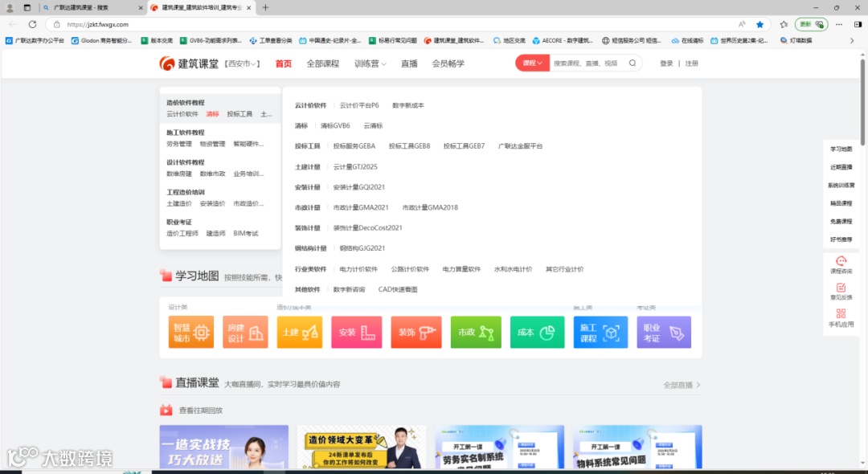
Task: Select 造价软件教程 category heading
Action: click(186, 103)
